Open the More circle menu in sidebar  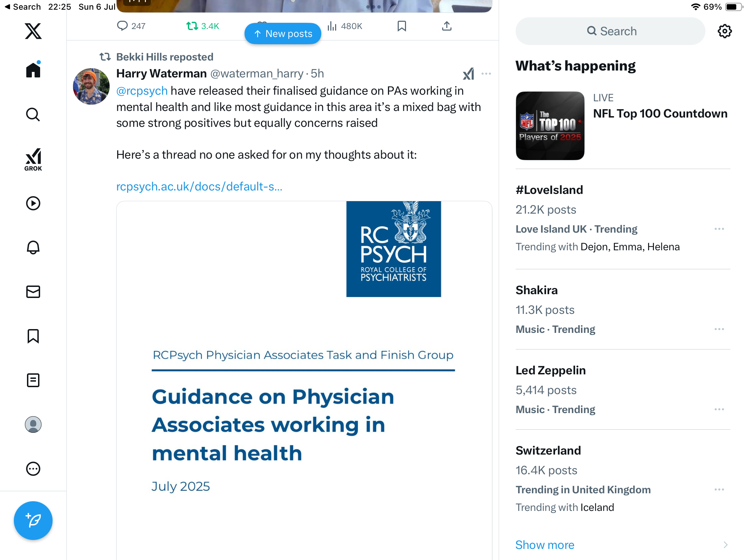point(33,469)
